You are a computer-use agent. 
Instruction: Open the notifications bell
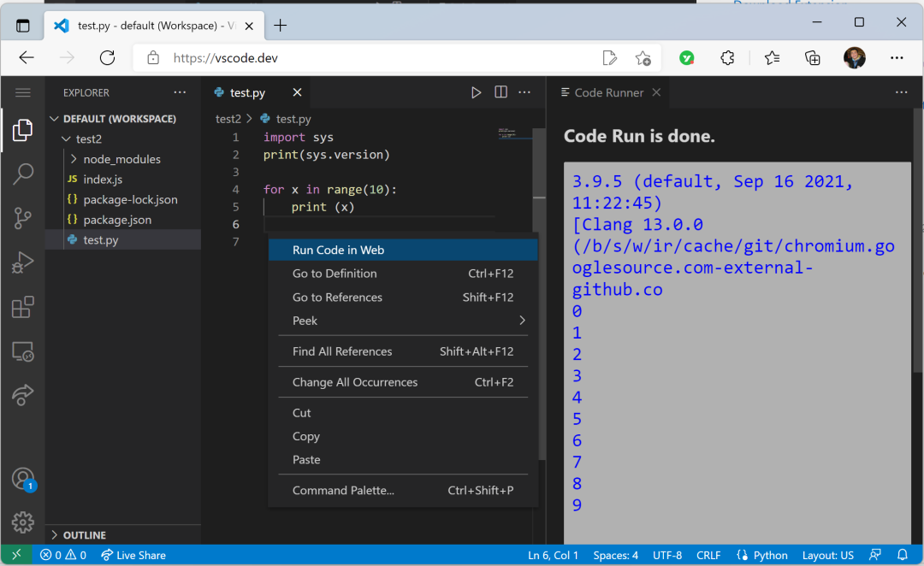click(x=903, y=555)
